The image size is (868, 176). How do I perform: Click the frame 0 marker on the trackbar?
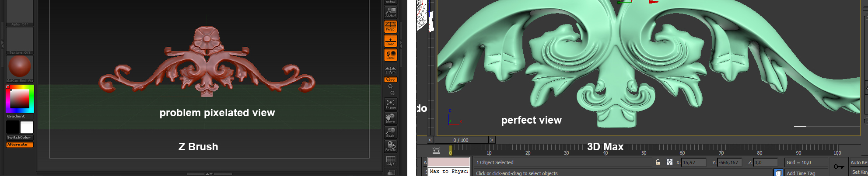(x=451, y=150)
